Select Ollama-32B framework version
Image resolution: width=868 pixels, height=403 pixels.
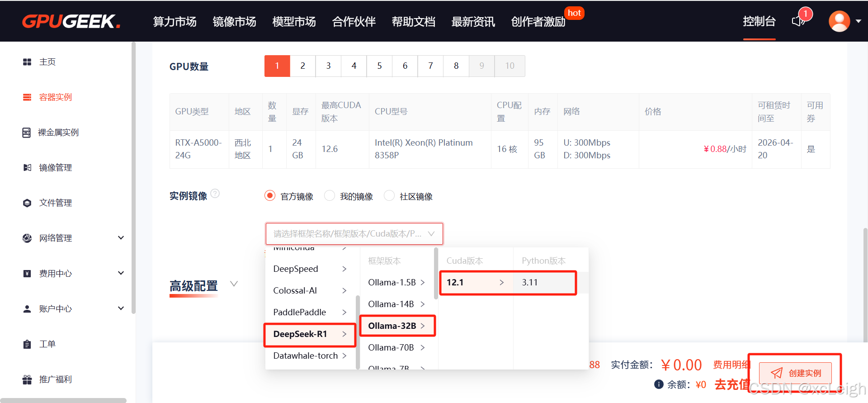[397, 326]
